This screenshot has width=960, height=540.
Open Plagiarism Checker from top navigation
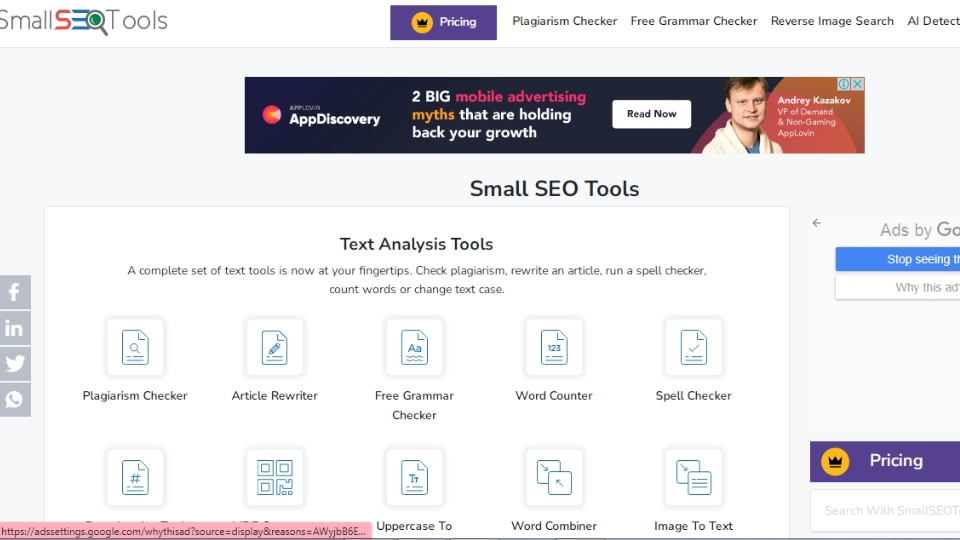pyautogui.click(x=564, y=21)
